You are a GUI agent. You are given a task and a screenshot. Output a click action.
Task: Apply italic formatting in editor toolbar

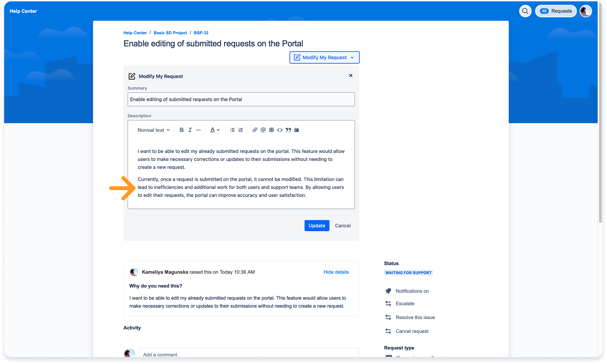[x=190, y=130]
